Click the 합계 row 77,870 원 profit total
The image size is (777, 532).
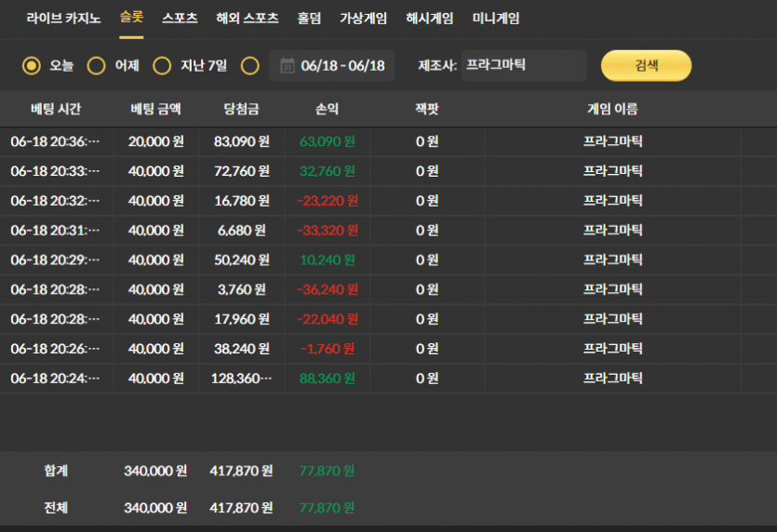[327, 471]
